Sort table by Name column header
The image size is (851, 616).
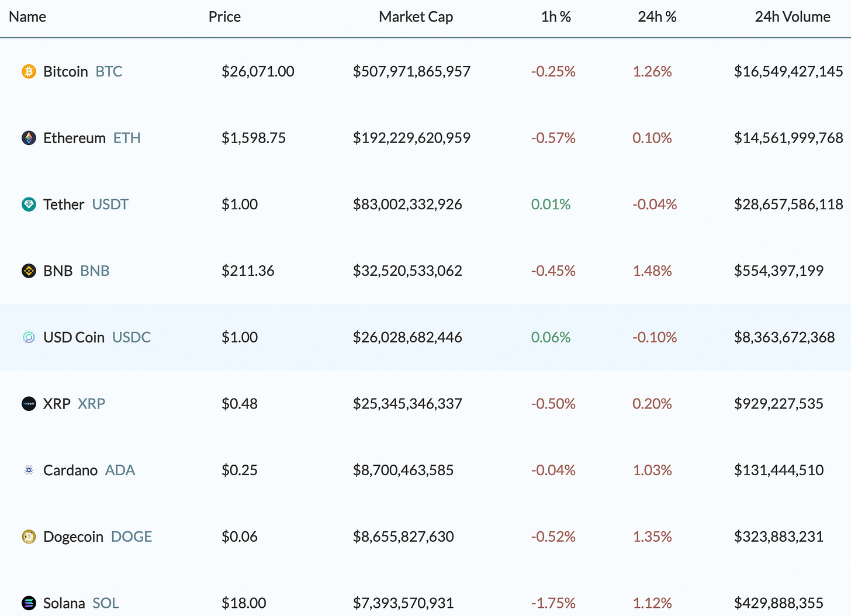[x=27, y=17]
